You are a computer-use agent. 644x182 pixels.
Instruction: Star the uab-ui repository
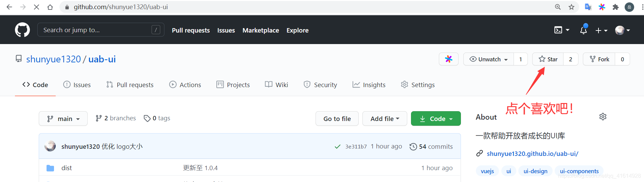click(548, 59)
